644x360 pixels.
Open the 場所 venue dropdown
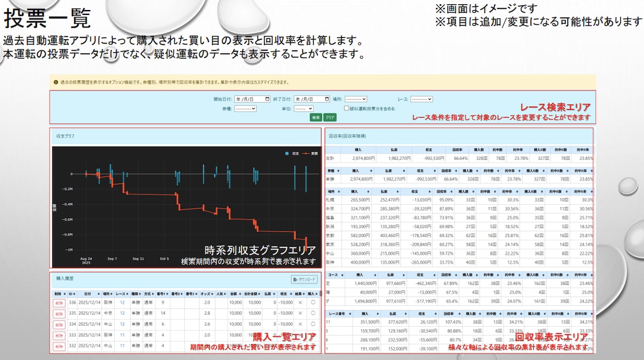click(x=356, y=99)
